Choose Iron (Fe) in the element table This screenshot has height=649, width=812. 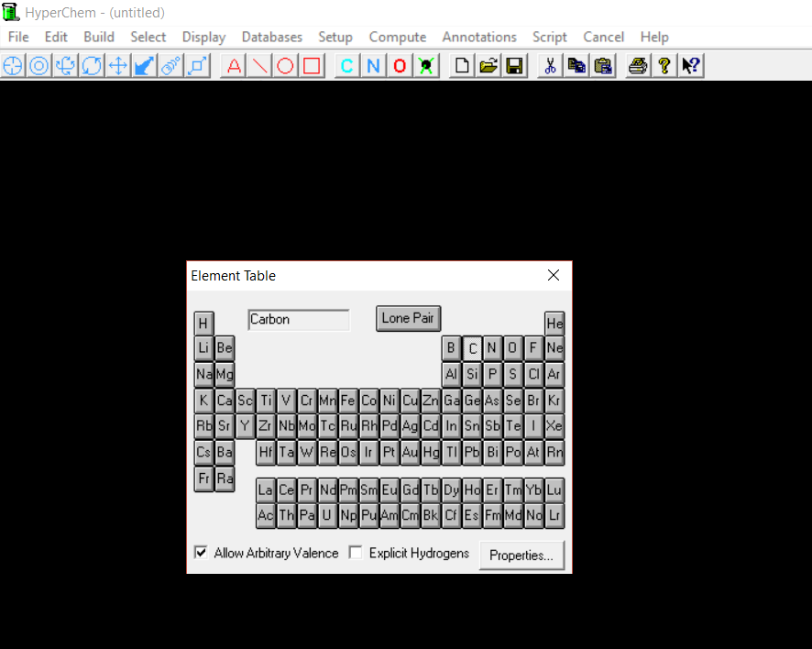click(x=348, y=401)
